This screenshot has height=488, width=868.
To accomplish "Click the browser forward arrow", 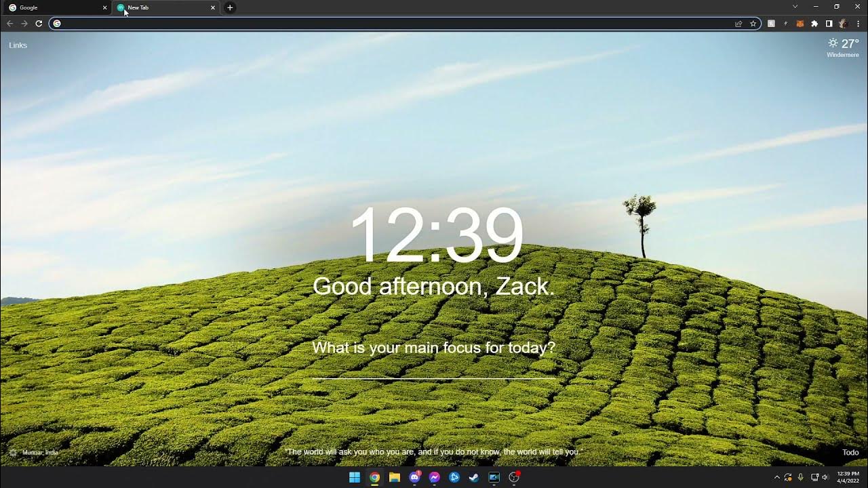I will tap(24, 23).
